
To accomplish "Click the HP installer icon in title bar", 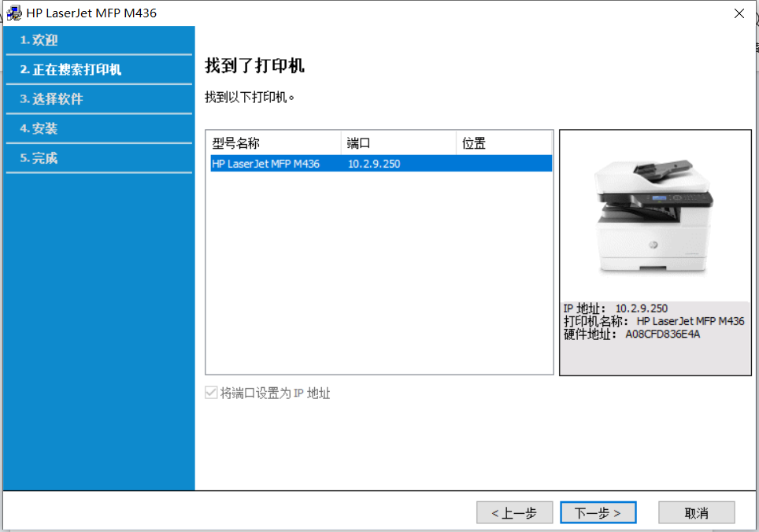I will (x=14, y=13).
